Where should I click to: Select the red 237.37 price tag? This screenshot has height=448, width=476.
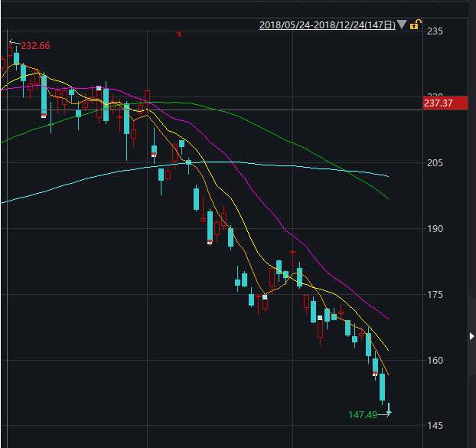(x=445, y=103)
